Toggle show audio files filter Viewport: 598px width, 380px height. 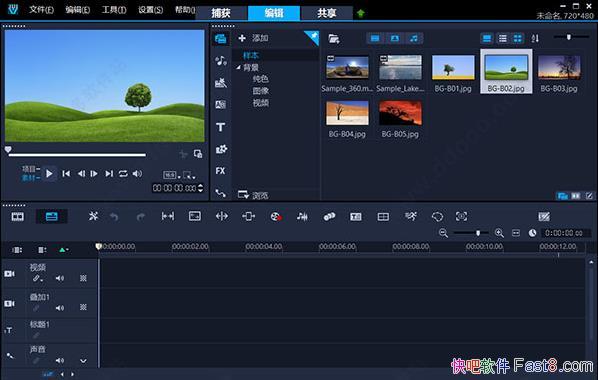414,38
